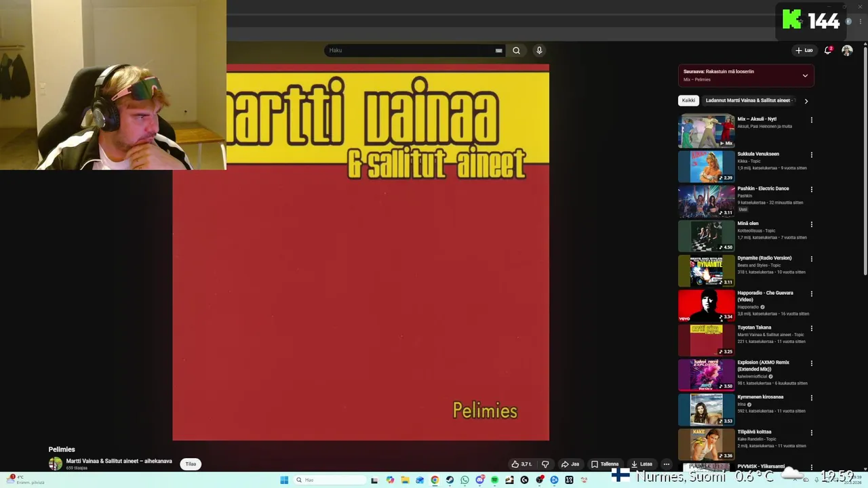The width and height of the screenshot is (868, 488).
Task: Open the account avatar menu
Action: tap(847, 50)
